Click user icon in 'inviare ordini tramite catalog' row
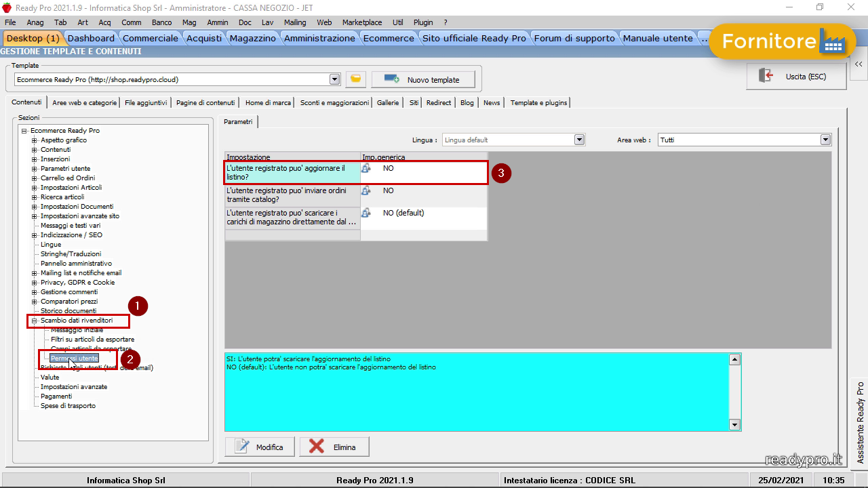This screenshot has height=488, width=868. coord(366,190)
